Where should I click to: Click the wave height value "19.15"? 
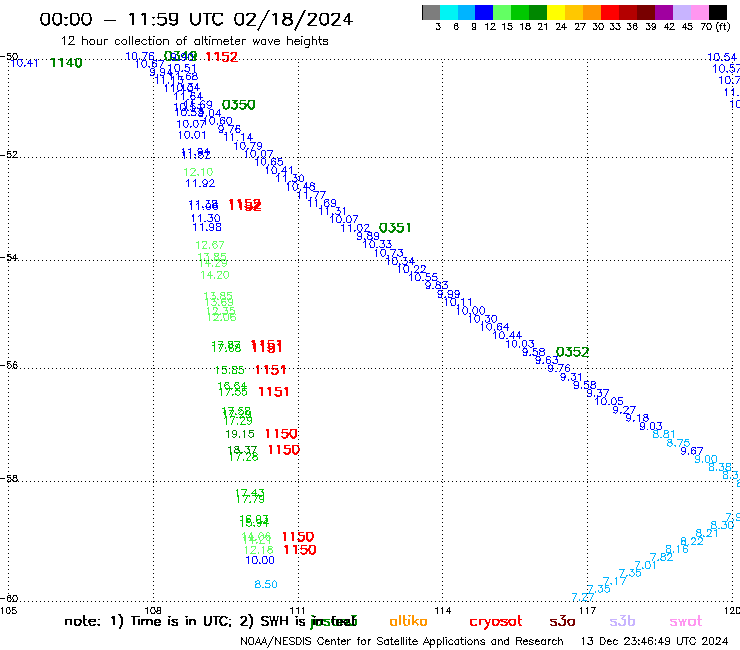[x=240, y=434]
